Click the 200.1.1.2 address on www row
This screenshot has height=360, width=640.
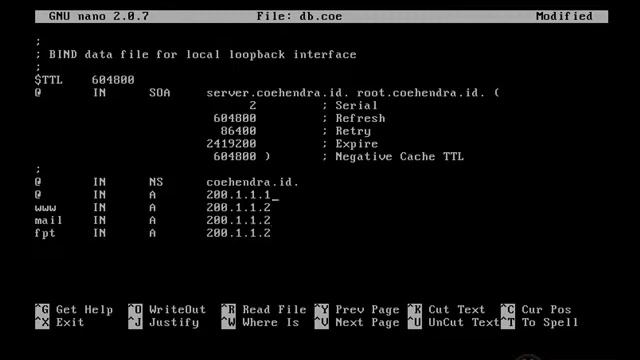pyautogui.click(x=238, y=207)
